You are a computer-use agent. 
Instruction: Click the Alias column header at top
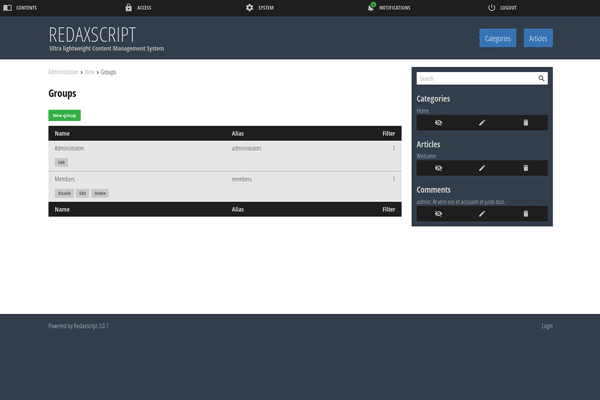238,134
